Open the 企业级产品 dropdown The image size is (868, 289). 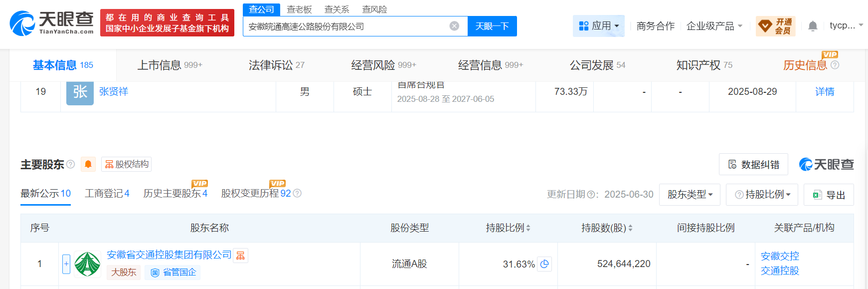click(714, 26)
